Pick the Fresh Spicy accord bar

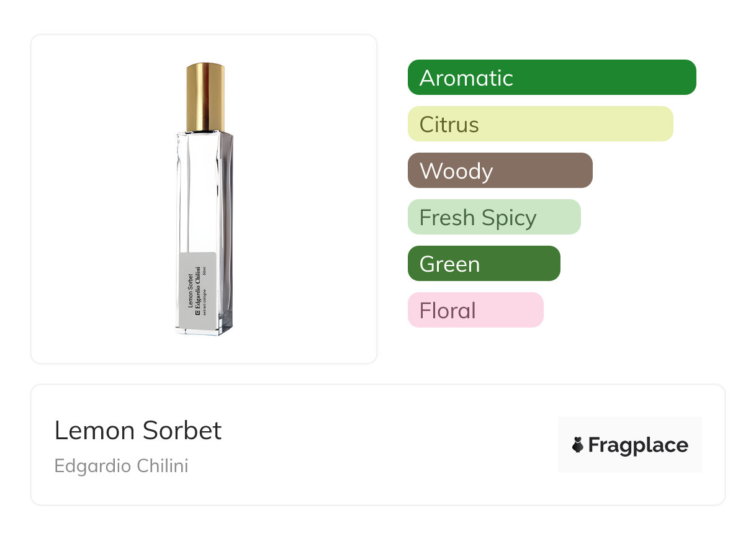(x=493, y=217)
